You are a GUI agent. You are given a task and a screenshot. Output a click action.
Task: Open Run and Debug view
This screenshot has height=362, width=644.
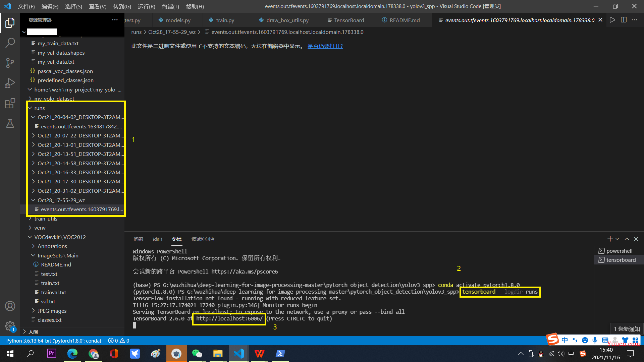[x=10, y=83]
